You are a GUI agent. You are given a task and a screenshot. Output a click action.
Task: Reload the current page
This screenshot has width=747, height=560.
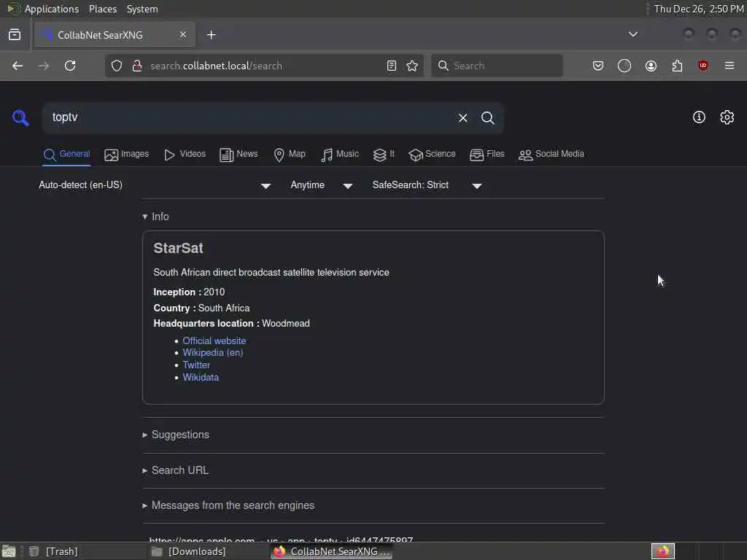point(70,66)
